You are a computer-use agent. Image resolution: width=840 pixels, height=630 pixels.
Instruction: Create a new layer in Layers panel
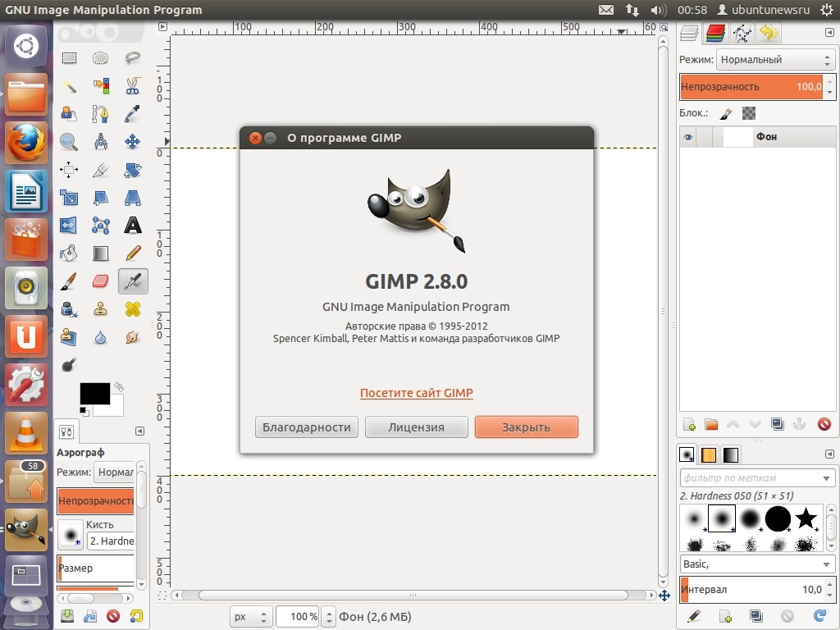tap(689, 425)
